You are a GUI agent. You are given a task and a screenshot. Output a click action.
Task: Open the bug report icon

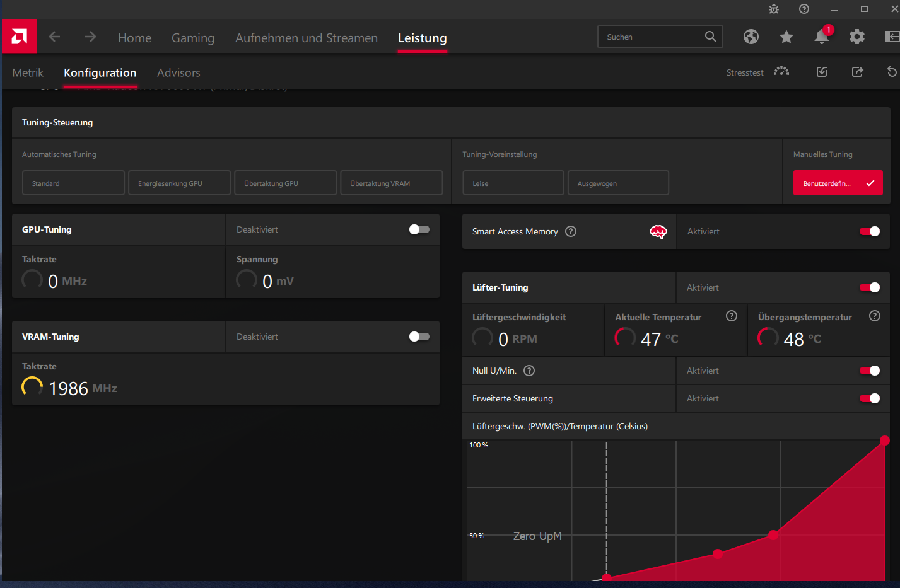[774, 9]
